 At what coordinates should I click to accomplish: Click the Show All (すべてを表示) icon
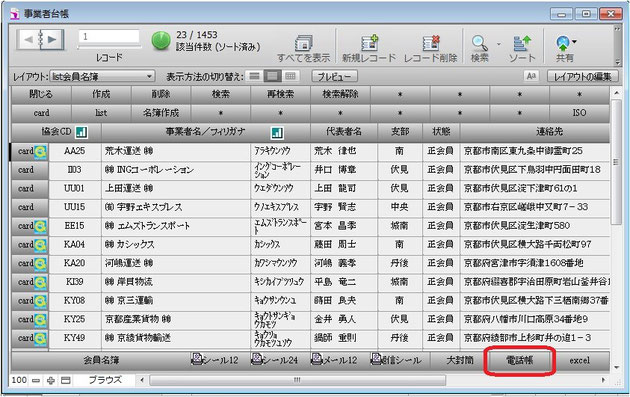point(304,43)
